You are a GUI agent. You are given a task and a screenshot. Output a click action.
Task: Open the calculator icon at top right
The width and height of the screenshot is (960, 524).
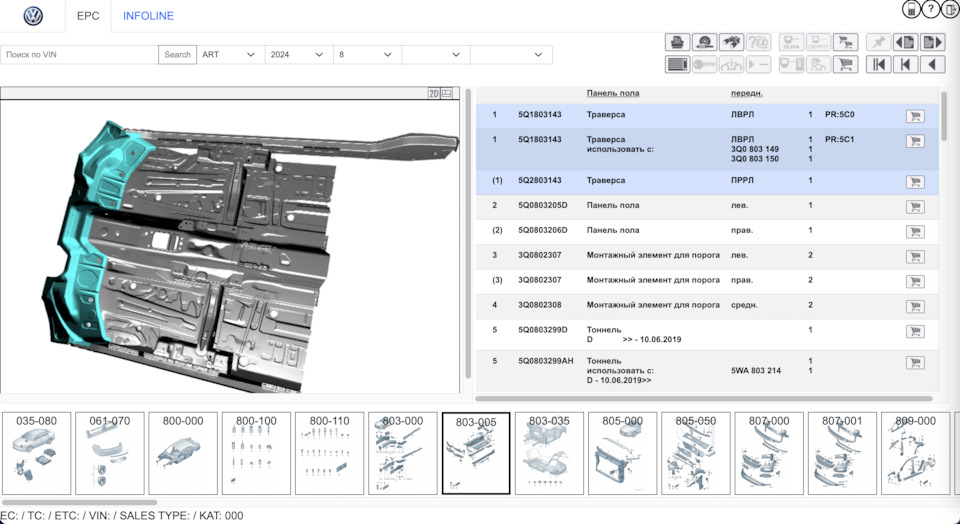(x=911, y=10)
